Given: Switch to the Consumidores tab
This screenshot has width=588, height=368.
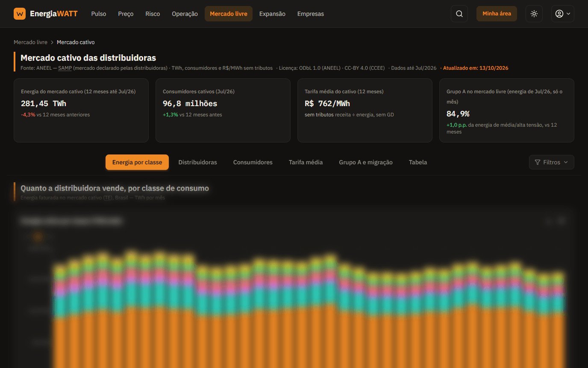Looking at the screenshot, I should click(x=253, y=162).
